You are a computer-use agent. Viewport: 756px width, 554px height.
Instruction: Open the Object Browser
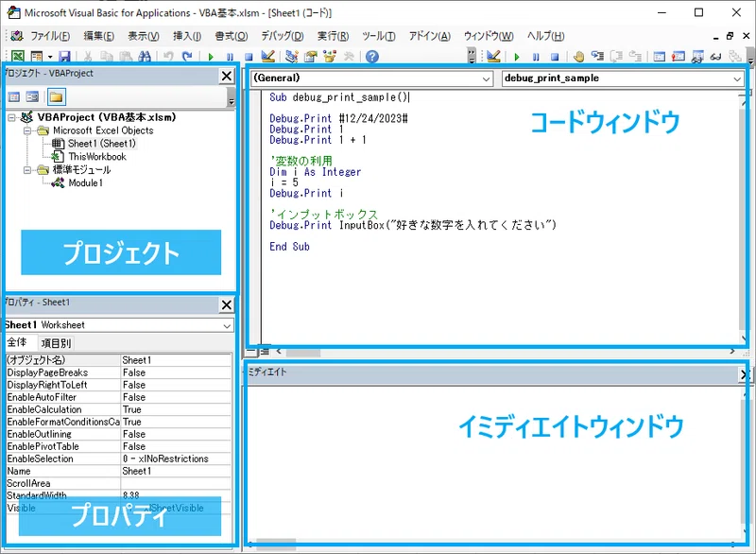point(330,57)
